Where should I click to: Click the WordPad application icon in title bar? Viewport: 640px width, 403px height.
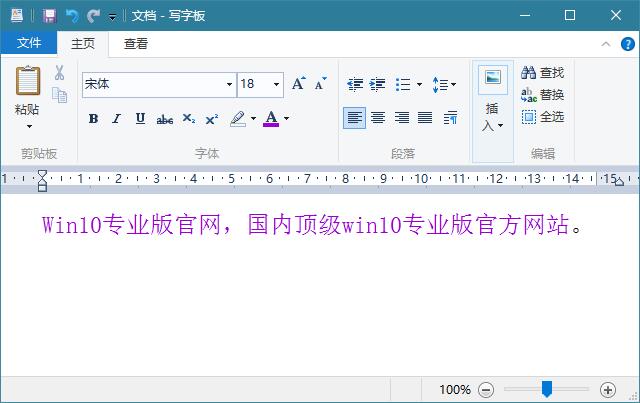[x=17, y=16]
